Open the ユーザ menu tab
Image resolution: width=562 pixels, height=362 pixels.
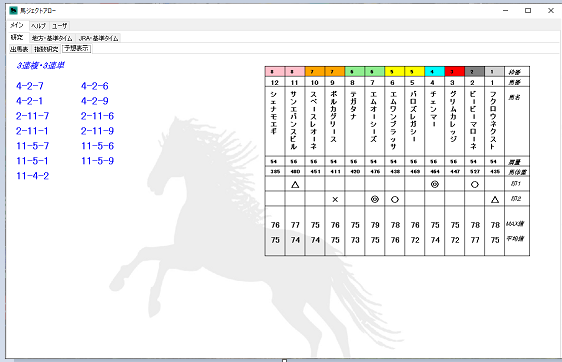point(59,26)
